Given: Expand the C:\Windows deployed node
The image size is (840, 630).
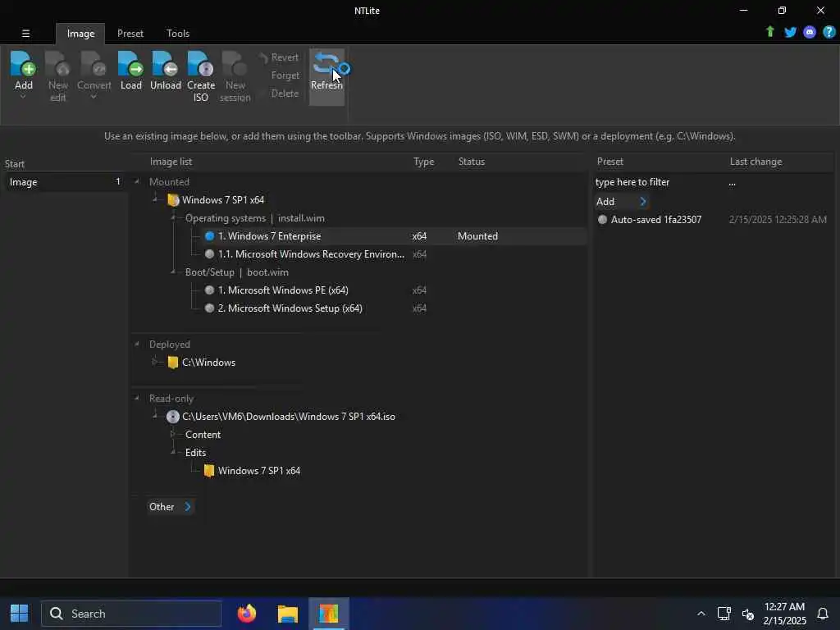Looking at the screenshot, I should pos(155,362).
